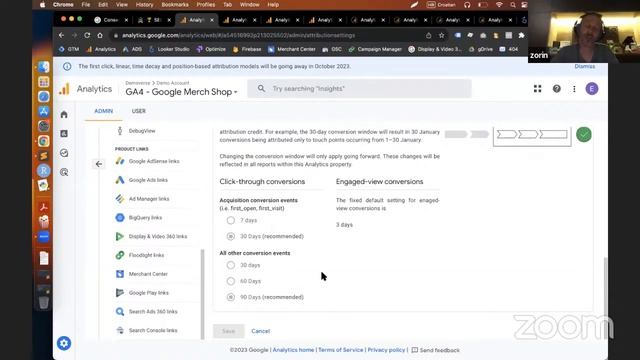Open Explore icon in left rail
The image size is (640, 360).
coord(64,153)
